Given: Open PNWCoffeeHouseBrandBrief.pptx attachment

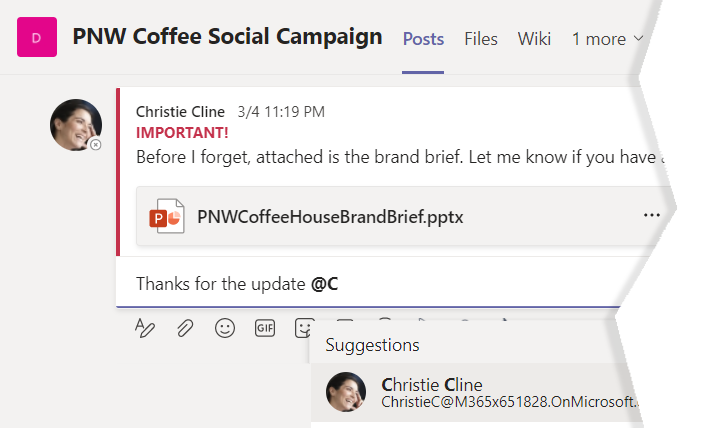Looking at the screenshot, I should [x=330, y=216].
